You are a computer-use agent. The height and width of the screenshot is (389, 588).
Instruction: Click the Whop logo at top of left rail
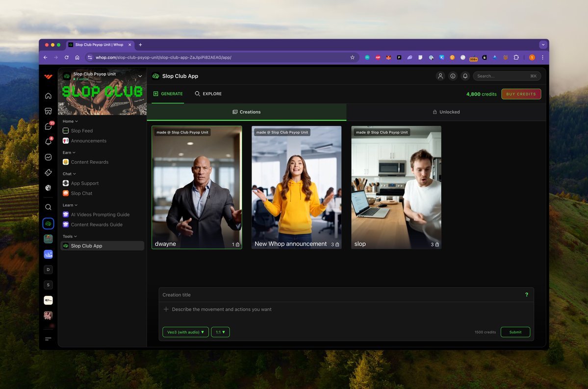click(x=49, y=76)
